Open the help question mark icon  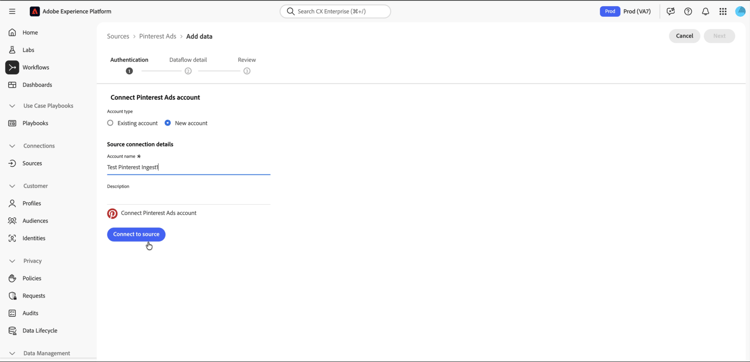[688, 11]
